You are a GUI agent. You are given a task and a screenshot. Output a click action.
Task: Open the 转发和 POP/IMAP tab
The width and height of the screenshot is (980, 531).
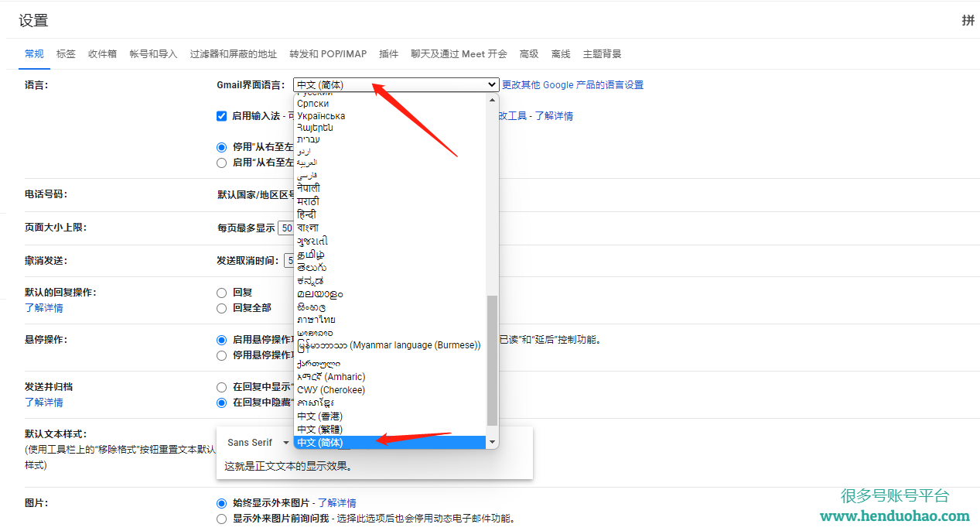pyautogui.click(x=328, y=54)
